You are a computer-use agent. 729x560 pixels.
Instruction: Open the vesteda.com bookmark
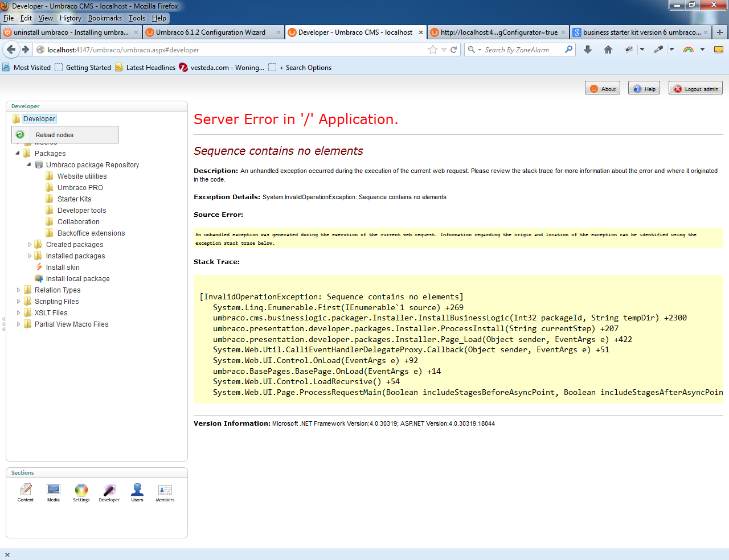222,67
